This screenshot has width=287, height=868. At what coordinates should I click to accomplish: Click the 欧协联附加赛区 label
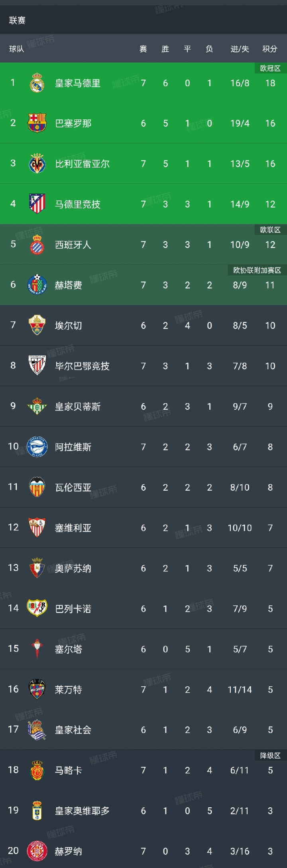(257, 270)
